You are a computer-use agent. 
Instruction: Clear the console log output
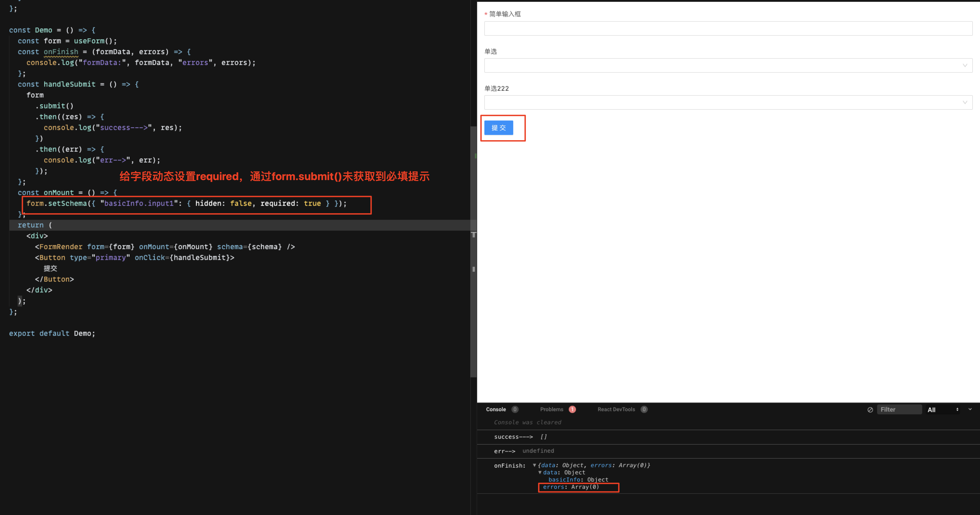pos(871,410)
